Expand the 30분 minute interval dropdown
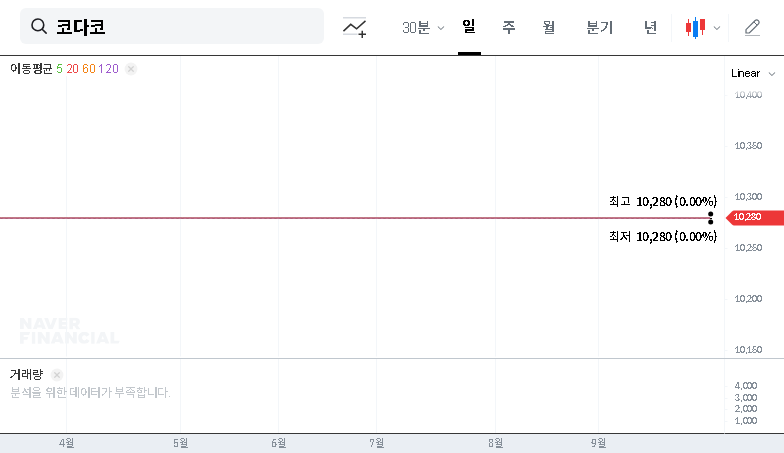 423,28
